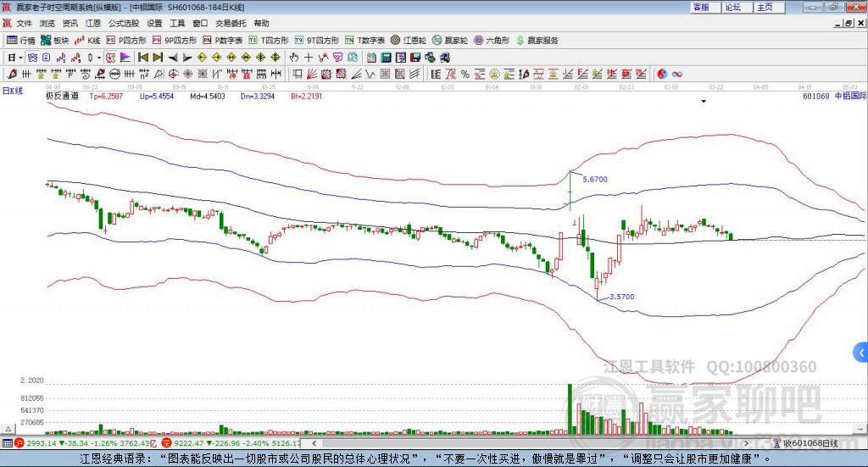Click the 极反通道 indicator name
Viewport: 868px width, 467px height.
click(62, 96)
